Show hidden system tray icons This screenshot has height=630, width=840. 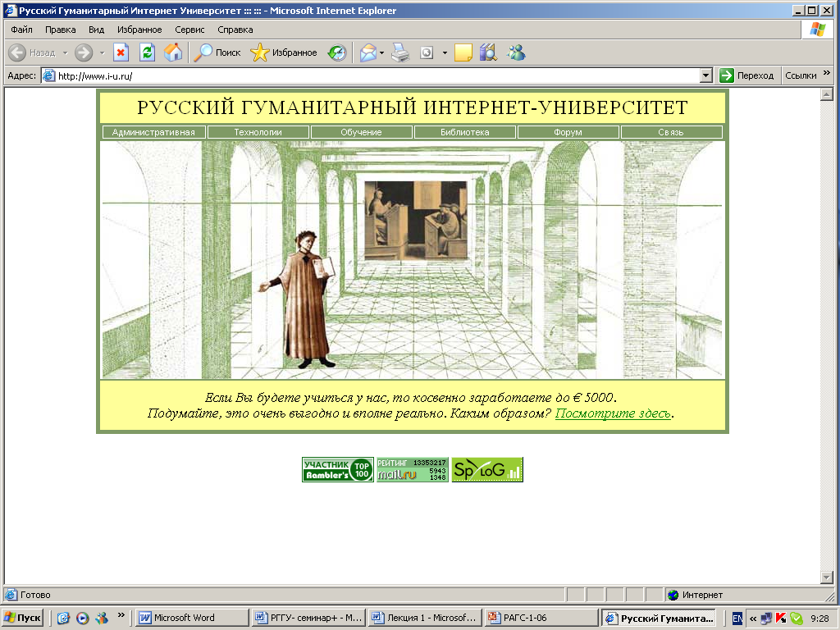[753, 619]
